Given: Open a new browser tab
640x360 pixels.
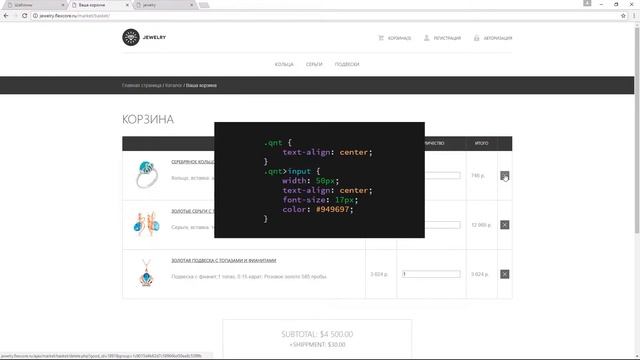Looking at the screenshot, I should click(204, 5).
